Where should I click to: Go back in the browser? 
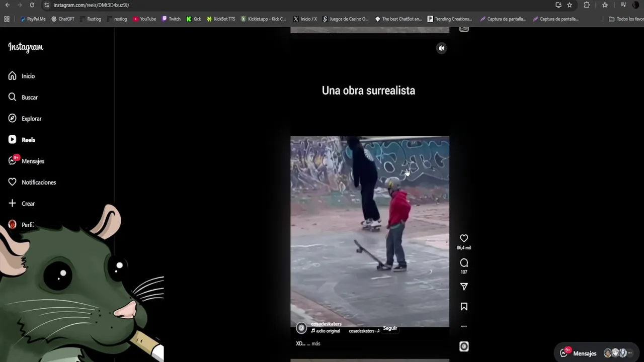7,5
